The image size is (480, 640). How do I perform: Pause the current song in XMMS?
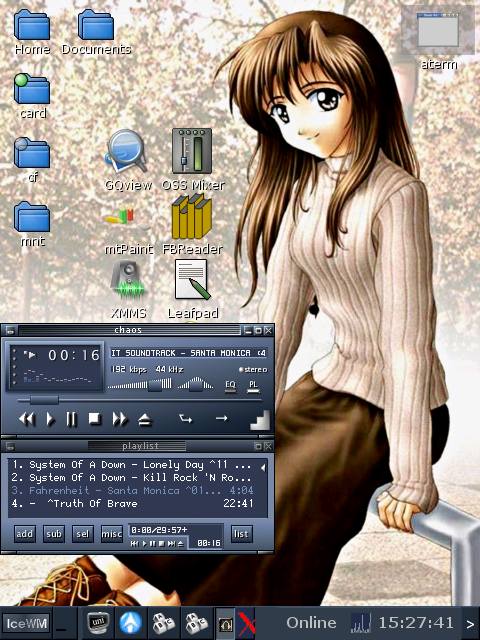[x=71, y=419]
